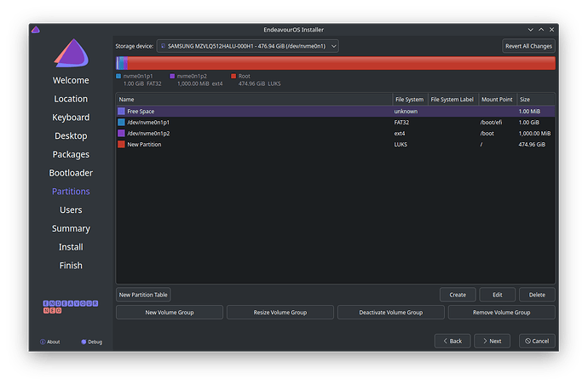Click the Endeavour Neo branding badge
The height and width of the screenshot is (385, 588).
[71, 307]
